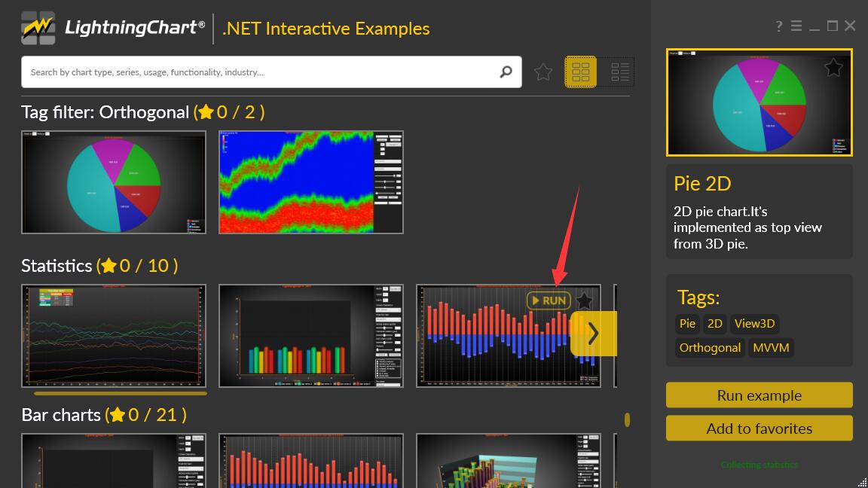Viewport: 868px width, 488px height.
Task: Click RUN on the red-blue bars example
Action: click(x=549, y=300)
